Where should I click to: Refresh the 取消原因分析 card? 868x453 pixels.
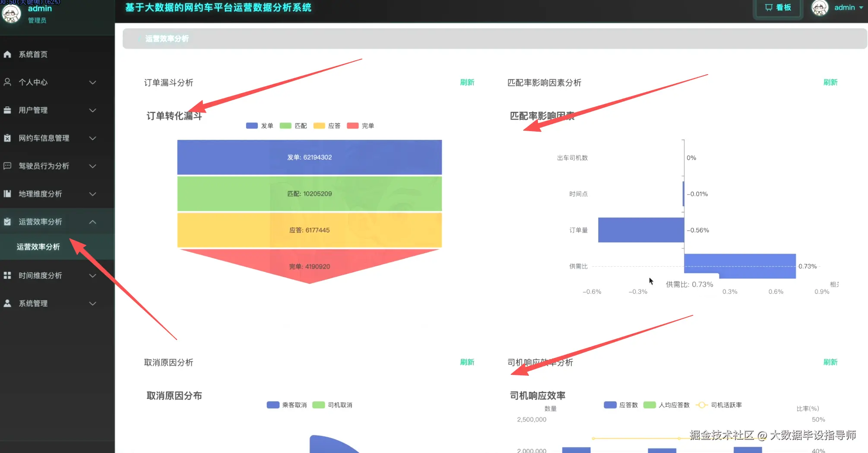click(x=467, y=362)
